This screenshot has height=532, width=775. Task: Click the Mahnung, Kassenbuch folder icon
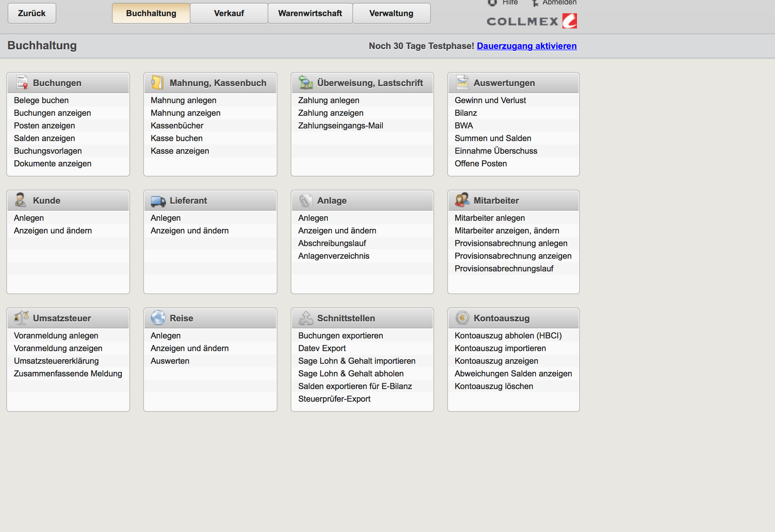point(158,82)
